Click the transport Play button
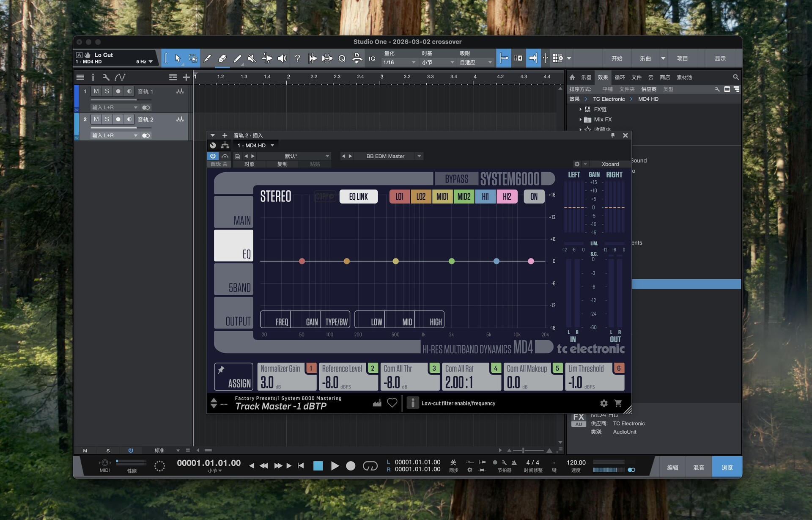This screenshot has width=812, height=520. 335,466
